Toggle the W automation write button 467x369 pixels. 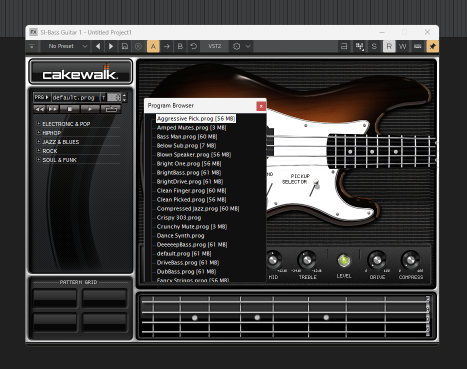pyautogui.click(x=403, y=46)
